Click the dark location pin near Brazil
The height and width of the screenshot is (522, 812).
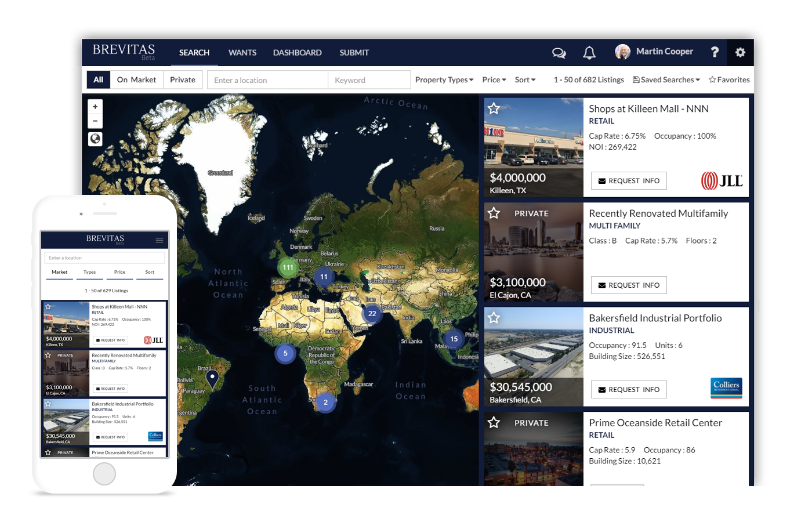click(213, 379)
